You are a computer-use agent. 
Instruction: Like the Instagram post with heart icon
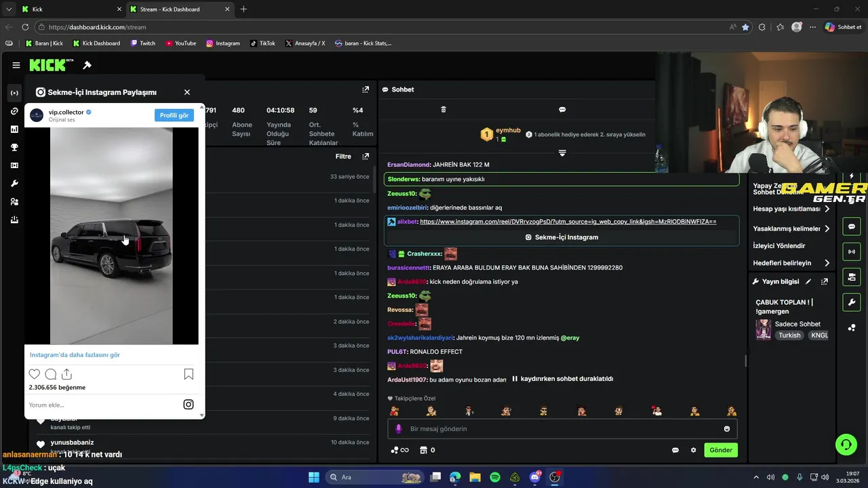[35, 374]
